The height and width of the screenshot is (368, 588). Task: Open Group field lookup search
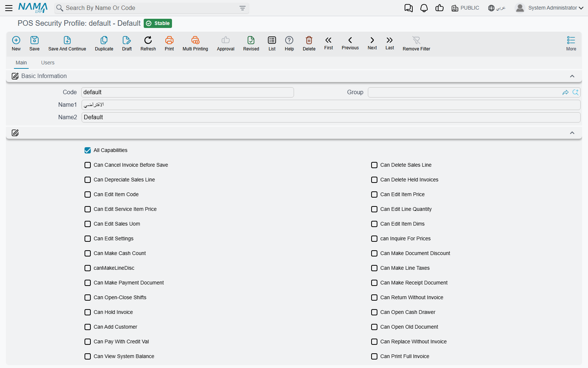pyautogui.click(x=576, y=92)
